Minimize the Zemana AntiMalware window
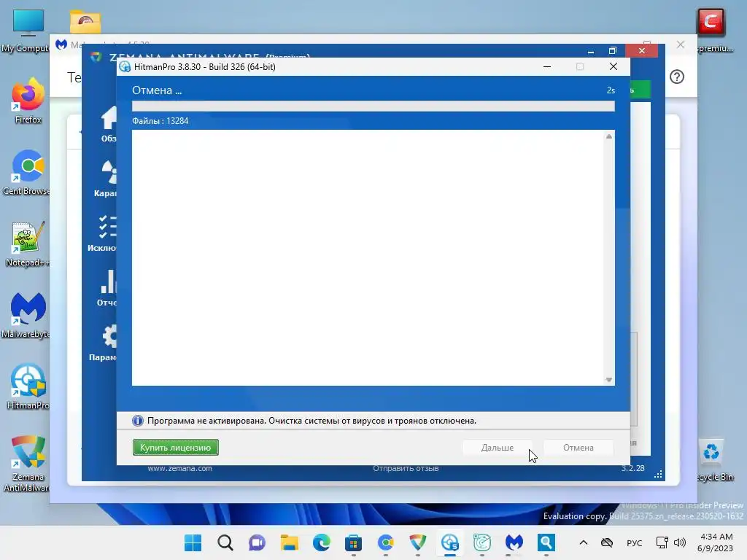Viewport: 747px width, 560px height. coord(591,50)
